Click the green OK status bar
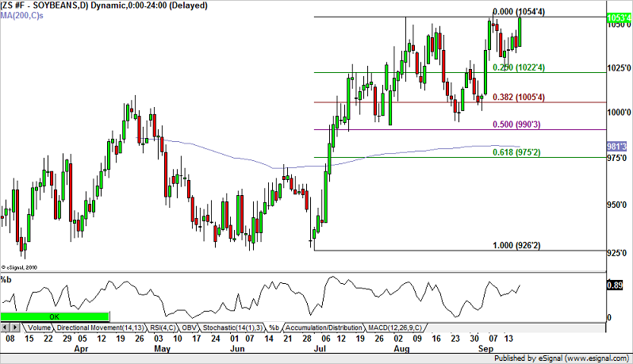Viewport: 633px width, 364px height. click(x=55, y=316)
